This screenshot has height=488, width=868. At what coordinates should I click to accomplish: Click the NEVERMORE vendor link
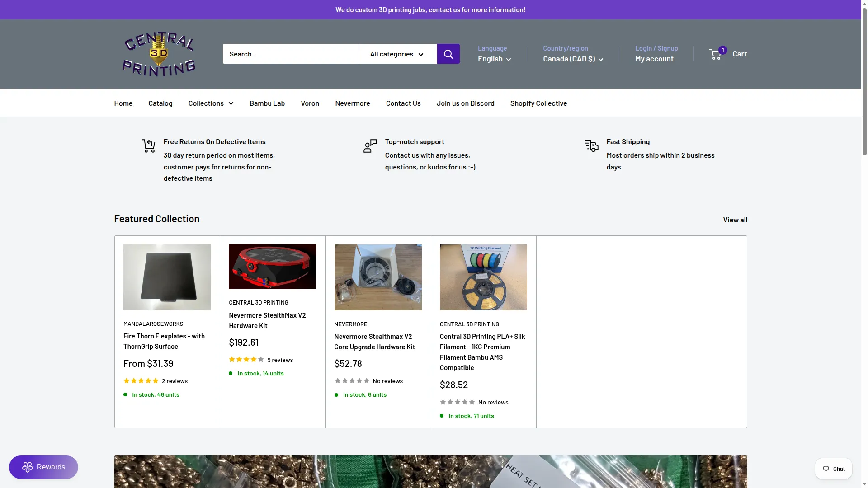point(351,324)
